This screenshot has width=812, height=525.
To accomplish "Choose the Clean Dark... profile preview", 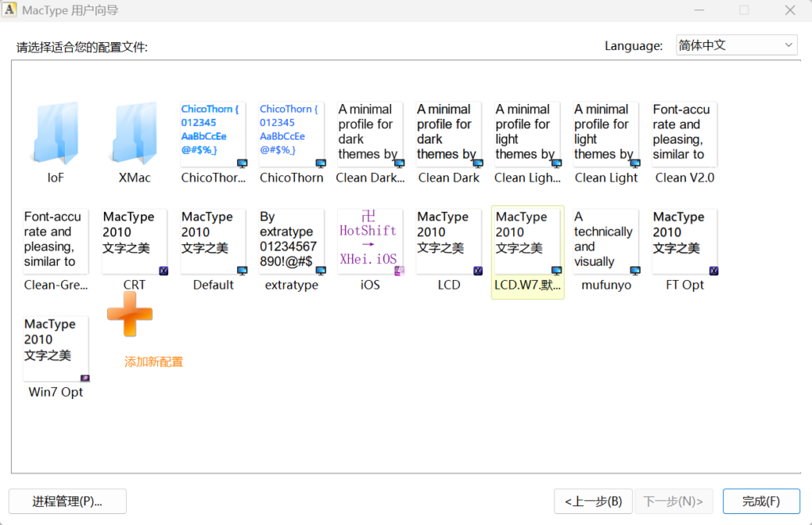I will click(x=370, y=135).
